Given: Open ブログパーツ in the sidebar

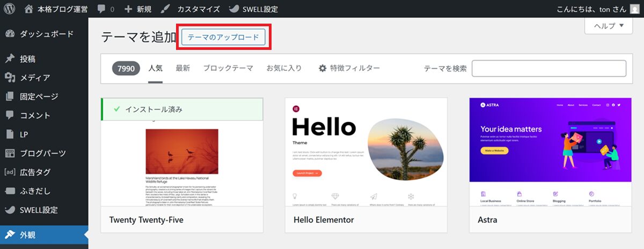Looking at the screenshot, I should pyautogui.click(x=42, y=153).
